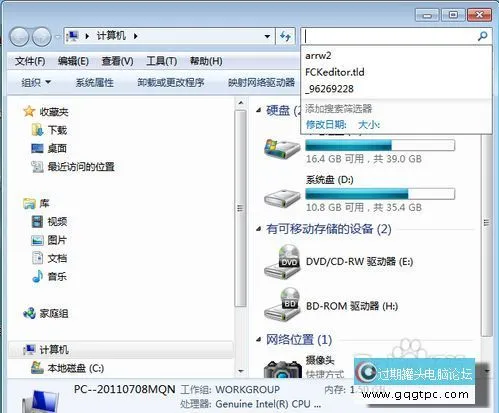Image resolution: width=499 pixels, height=413 pixels.
Task: Open the 查看(V) menu
Action: tap(117, 61)
